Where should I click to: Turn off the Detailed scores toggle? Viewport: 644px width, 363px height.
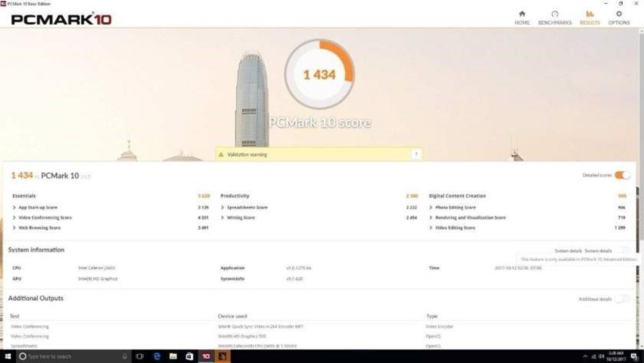click(x=622, y=176)
